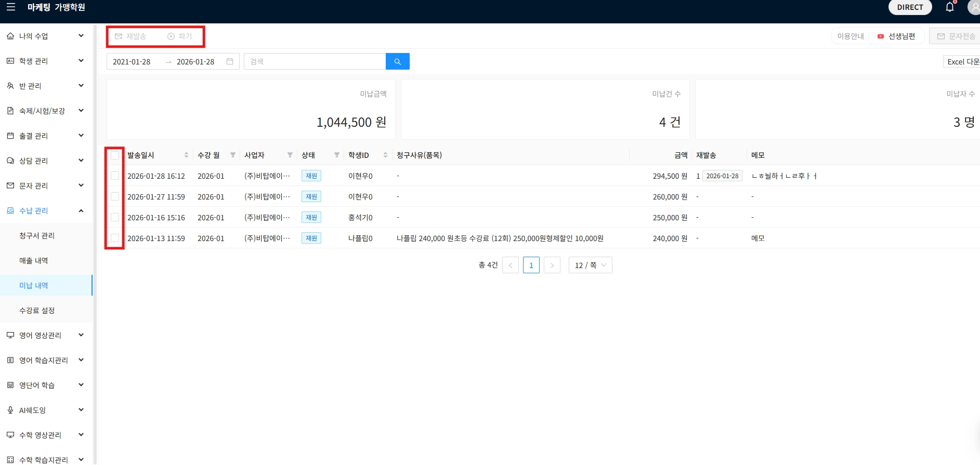Collapse the 수납 관리 menu chevron

pyautogui.click(x=81, y=210)
